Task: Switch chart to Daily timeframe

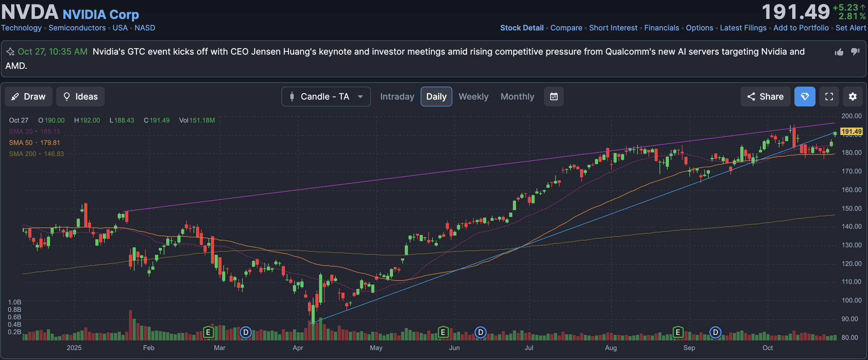Action: click(436, 97)
